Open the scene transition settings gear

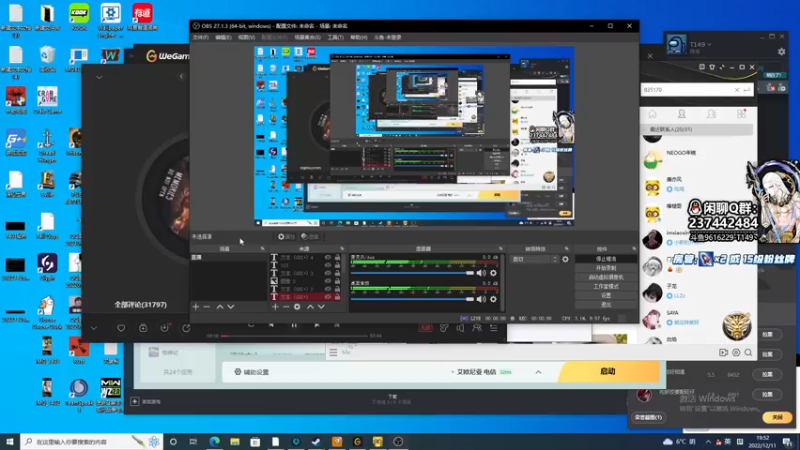(565, 259)
